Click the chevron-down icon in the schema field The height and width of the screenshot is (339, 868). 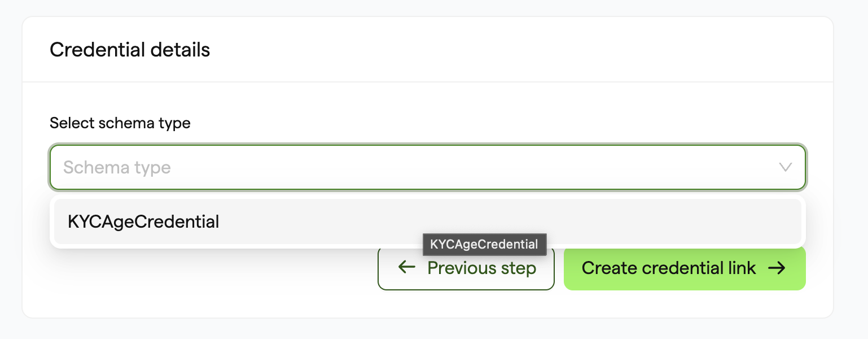pos(785,167)
